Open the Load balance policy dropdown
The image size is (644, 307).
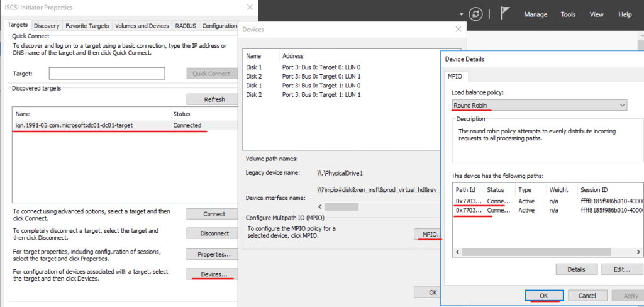(x=539, y=106)
